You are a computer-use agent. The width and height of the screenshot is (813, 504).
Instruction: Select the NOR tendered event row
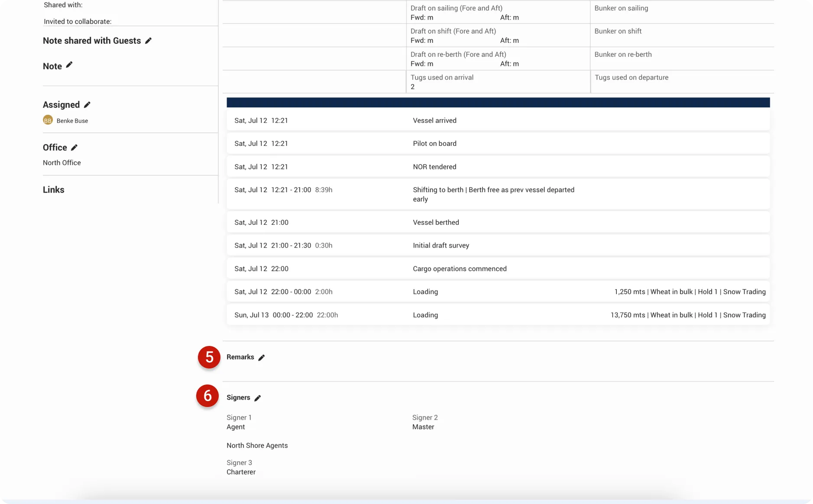498,167
